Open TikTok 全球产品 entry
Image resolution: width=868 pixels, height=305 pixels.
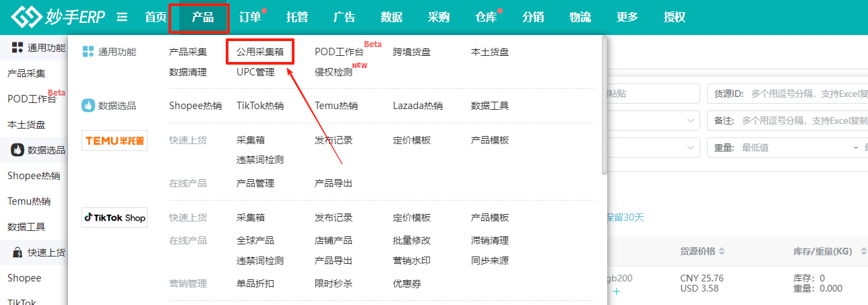[255, 240]
